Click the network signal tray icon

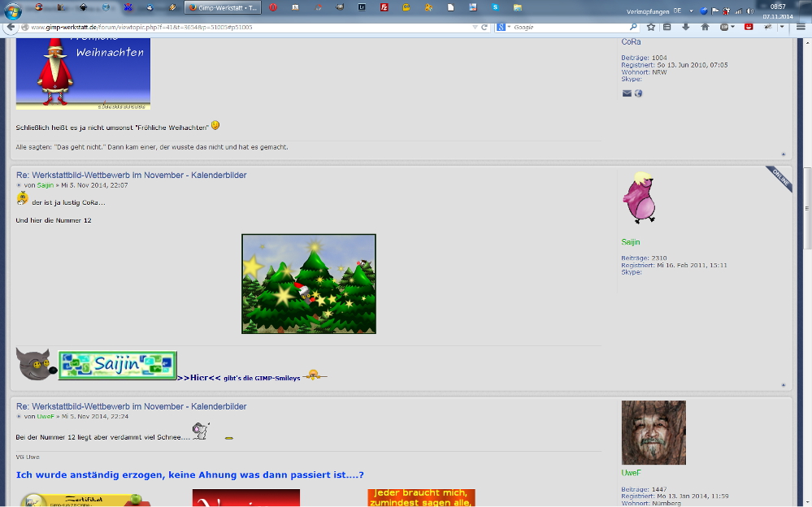(739, 11)
